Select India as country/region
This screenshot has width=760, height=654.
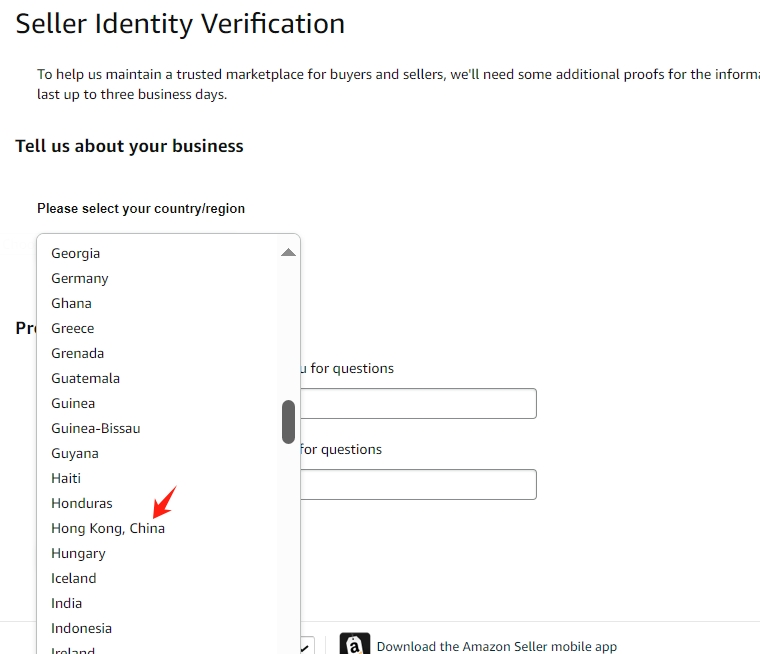[67, 603]
